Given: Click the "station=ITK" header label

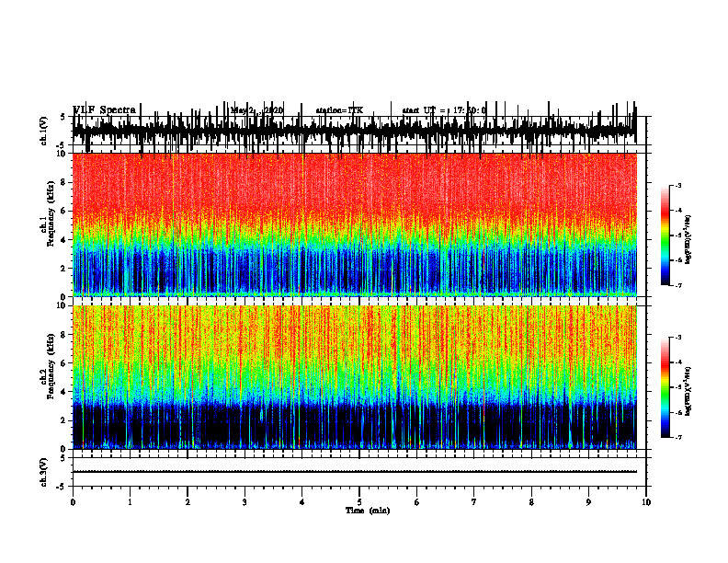Looking at the screenshot, I should (339, 110).
